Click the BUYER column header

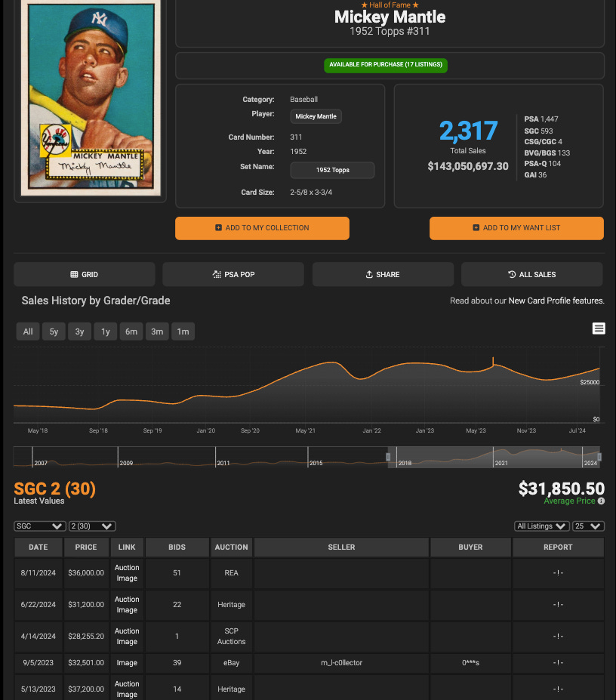(x=470, y=547)
